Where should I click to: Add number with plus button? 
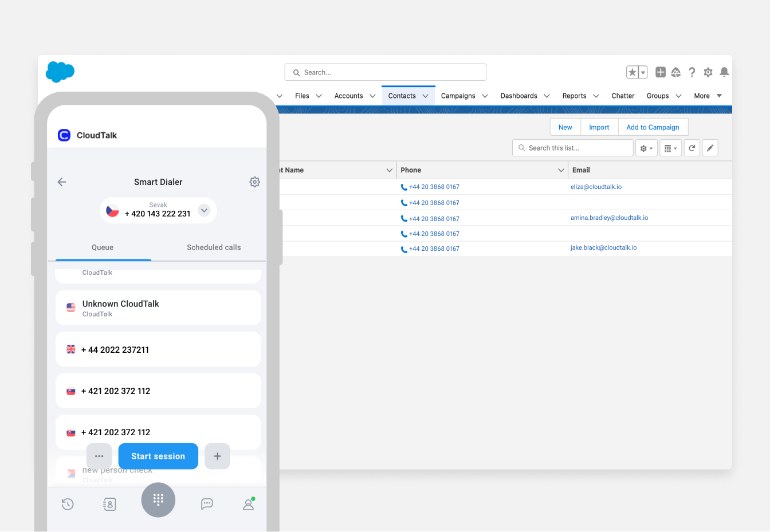click(217, 456)
